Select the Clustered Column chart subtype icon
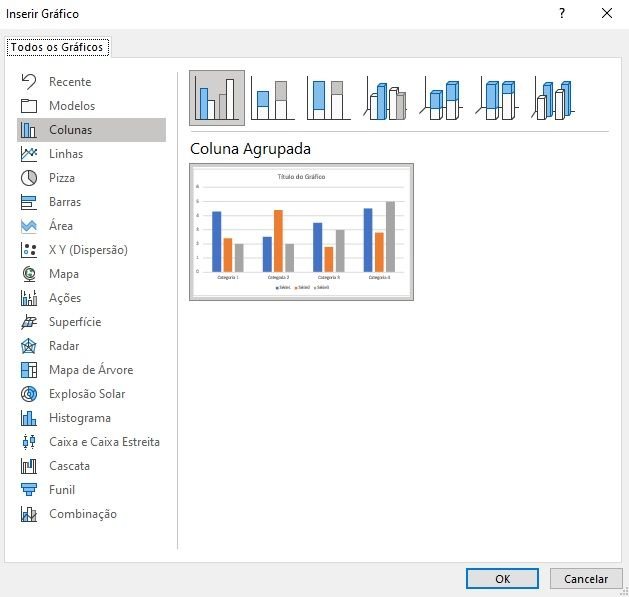The height and width of the screenshot is (597, 629). click(x=217, y=98)
